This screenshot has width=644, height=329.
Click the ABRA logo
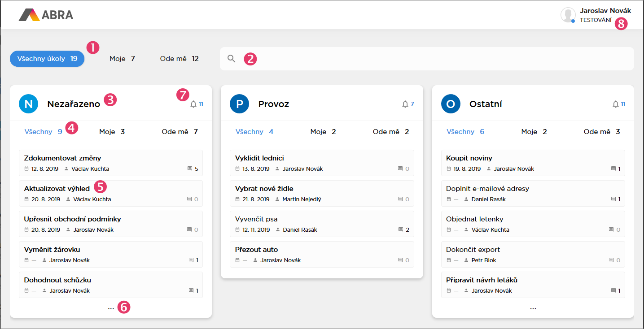pos(46,15)
